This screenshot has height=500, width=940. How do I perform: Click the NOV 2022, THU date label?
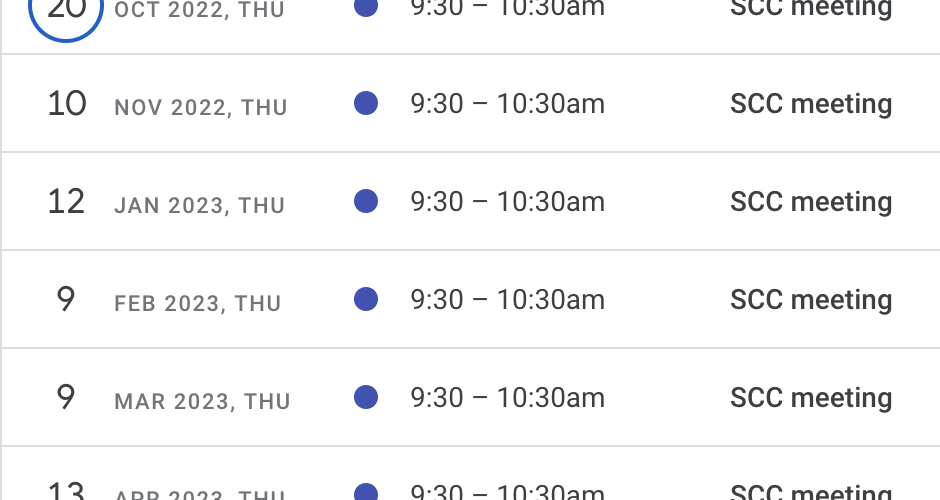pyautogui.click(x=201, y=107)
